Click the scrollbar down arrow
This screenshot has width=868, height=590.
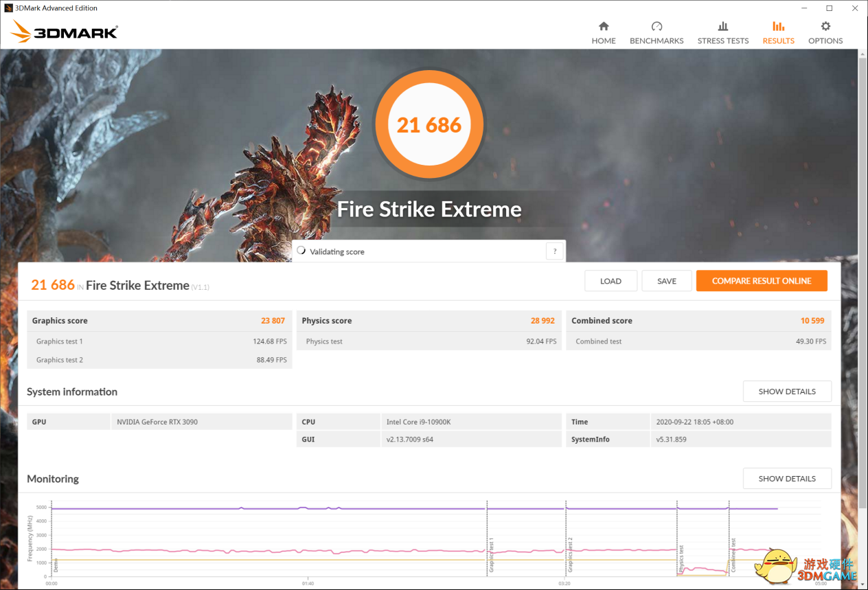pos(863,585)
